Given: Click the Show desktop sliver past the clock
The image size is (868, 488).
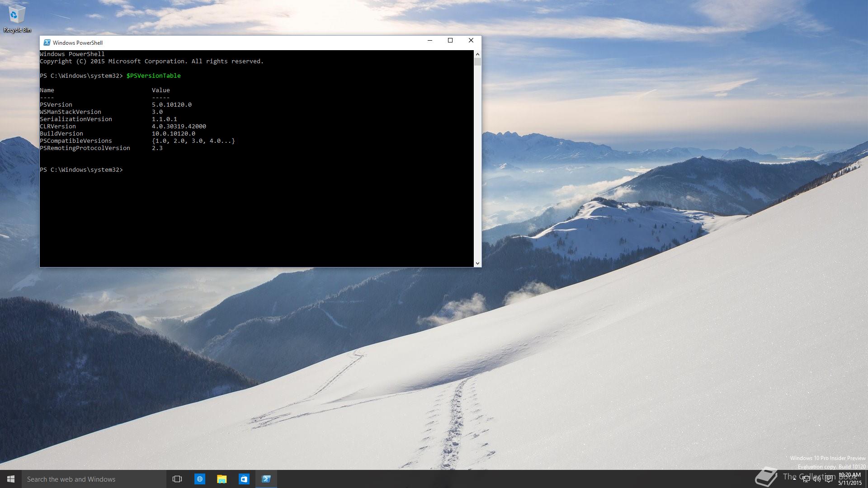Looking at the screenshot, I should 866,479.
